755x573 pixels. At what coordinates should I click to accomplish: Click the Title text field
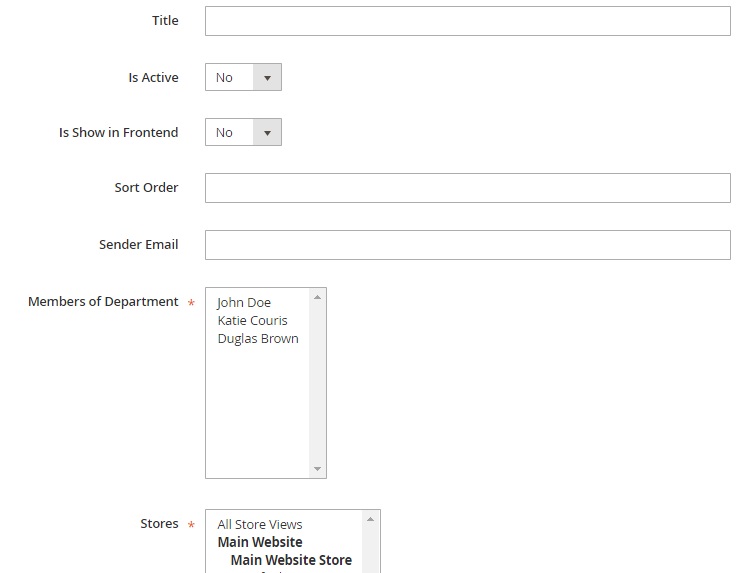click(467, 21)
